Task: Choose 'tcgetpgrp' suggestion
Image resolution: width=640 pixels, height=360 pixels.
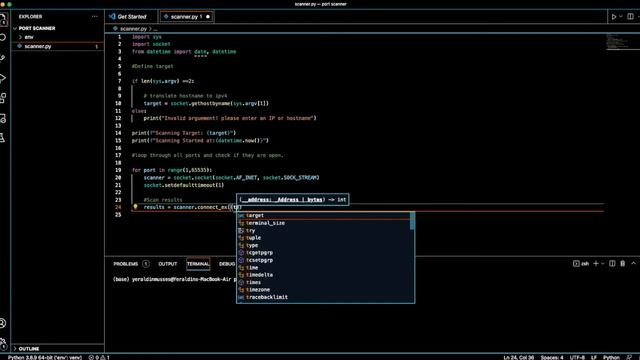Action: pos(322,253)
